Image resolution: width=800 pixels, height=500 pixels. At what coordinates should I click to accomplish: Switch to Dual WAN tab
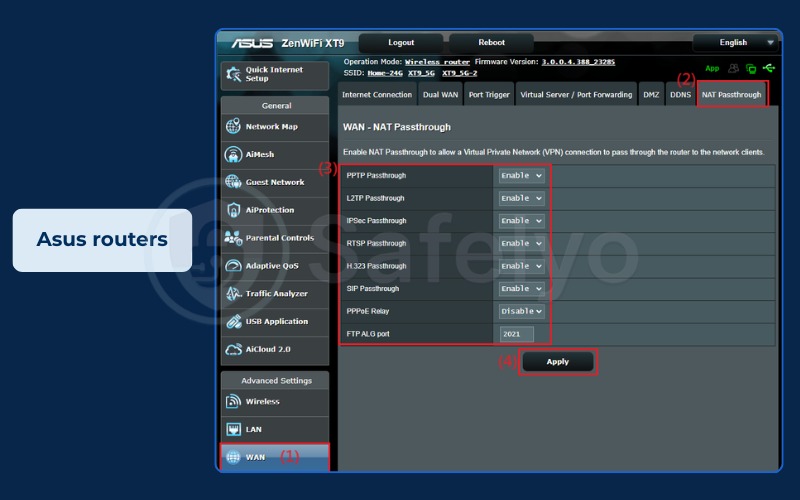click(440, 94)
